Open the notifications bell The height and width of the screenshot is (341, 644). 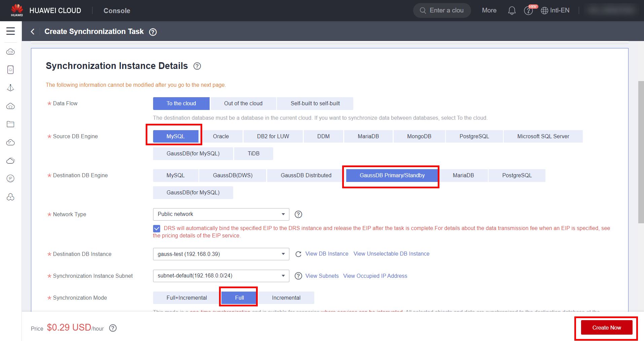[511, 11]
